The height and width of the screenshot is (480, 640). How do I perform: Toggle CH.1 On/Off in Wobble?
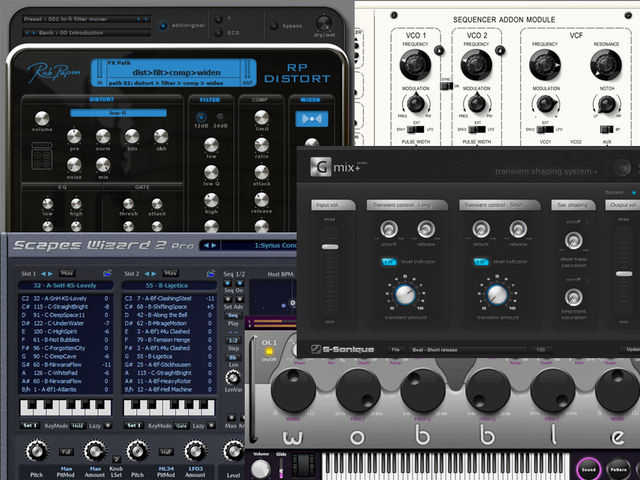point(269,351)
